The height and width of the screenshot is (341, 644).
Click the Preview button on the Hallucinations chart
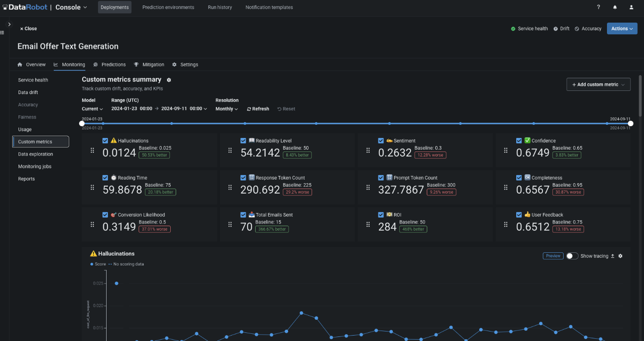click(x=553, y=256)
